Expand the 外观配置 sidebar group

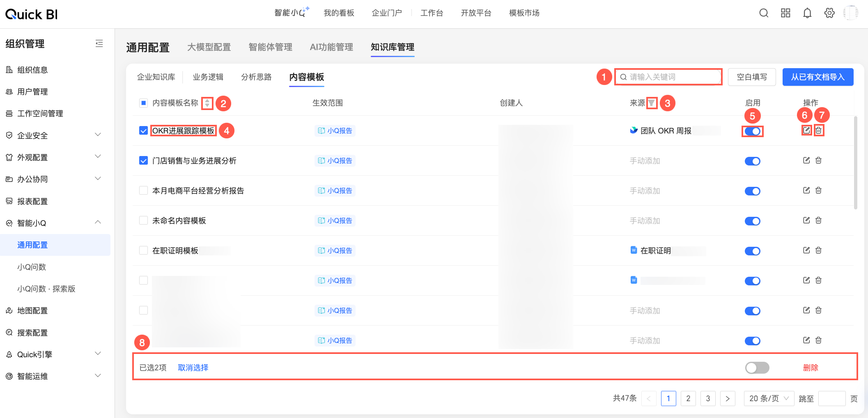[x=98, y=156]
